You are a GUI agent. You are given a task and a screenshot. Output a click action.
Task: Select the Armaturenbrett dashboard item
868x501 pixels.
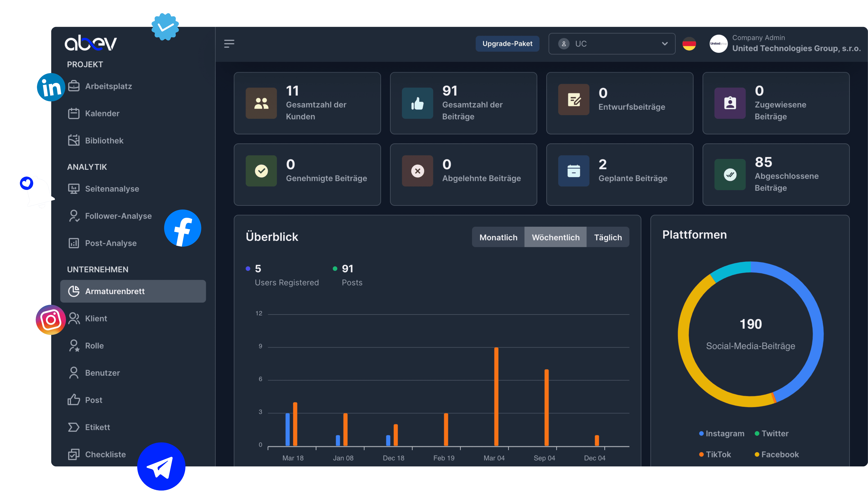[x=133, y=291]
